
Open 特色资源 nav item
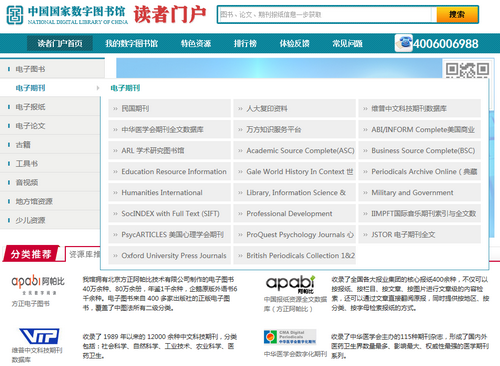196,43
